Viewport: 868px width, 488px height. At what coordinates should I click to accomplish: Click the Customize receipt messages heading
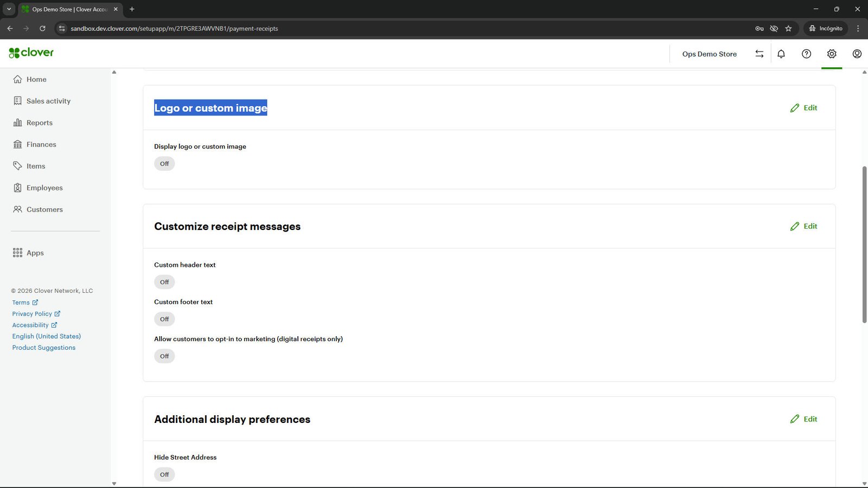(227, 227)
